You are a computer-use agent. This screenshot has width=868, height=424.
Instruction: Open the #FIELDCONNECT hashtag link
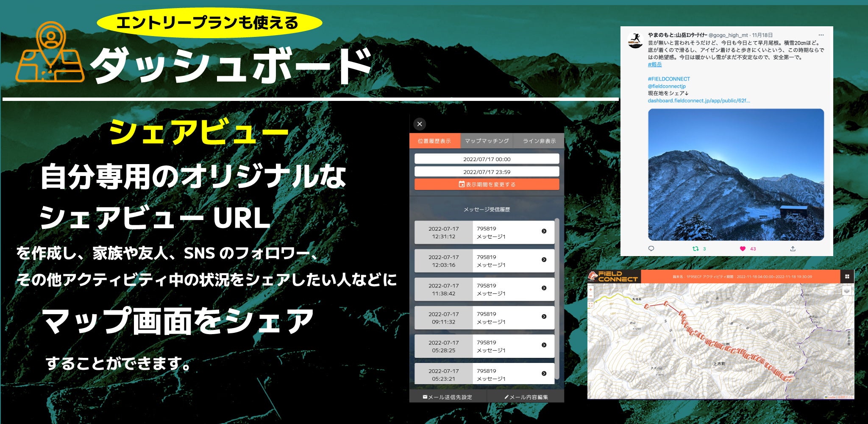tap(669, 79)
